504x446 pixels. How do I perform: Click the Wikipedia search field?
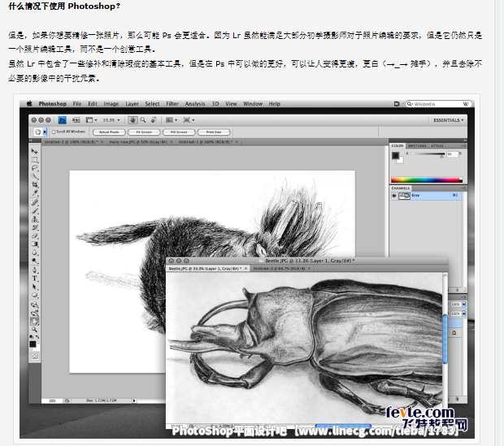(x=438, y=104)
